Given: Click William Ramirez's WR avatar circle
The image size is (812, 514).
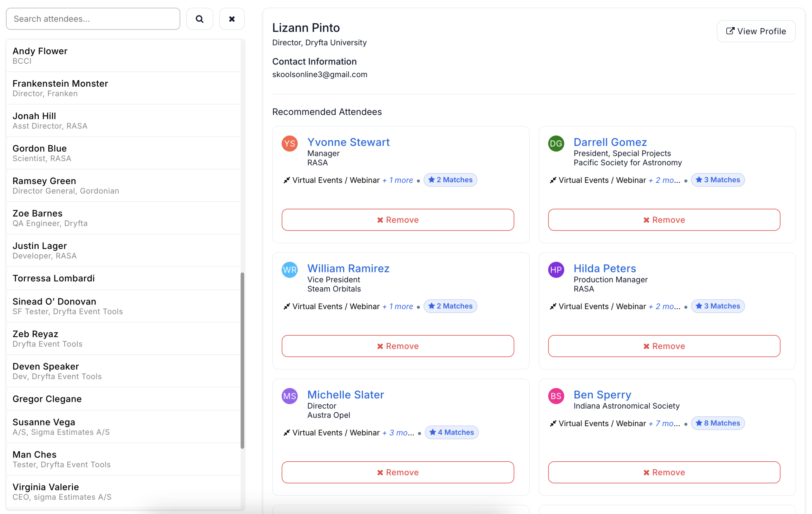Looking at the screenshot, I should point(289,270).
